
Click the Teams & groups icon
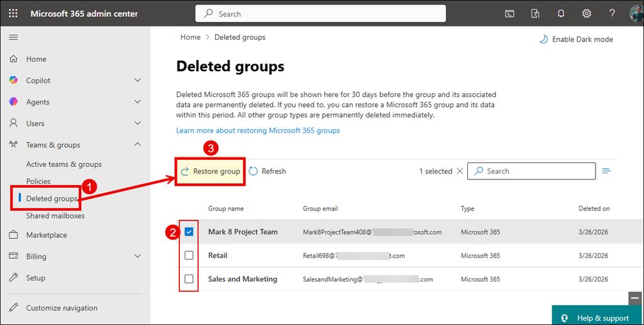click(14, 144)
